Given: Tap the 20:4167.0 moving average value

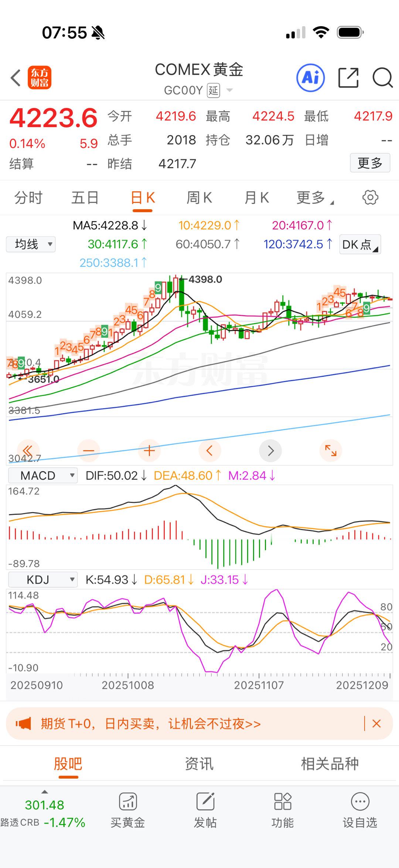Looking at the screenshot, I should [302, 225].
